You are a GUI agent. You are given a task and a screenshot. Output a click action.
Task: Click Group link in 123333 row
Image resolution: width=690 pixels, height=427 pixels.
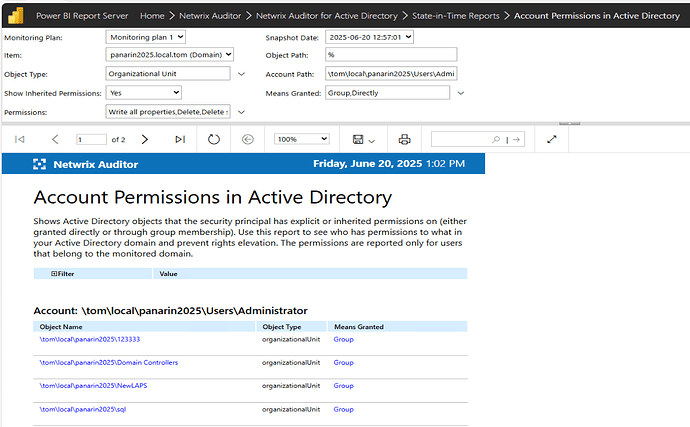[x=343, y=339]
